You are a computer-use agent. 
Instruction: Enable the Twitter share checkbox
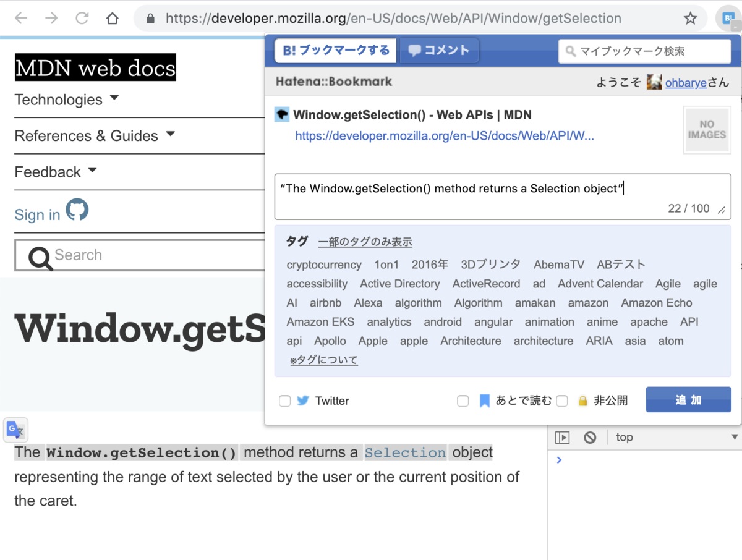click(x=284, y=401)
